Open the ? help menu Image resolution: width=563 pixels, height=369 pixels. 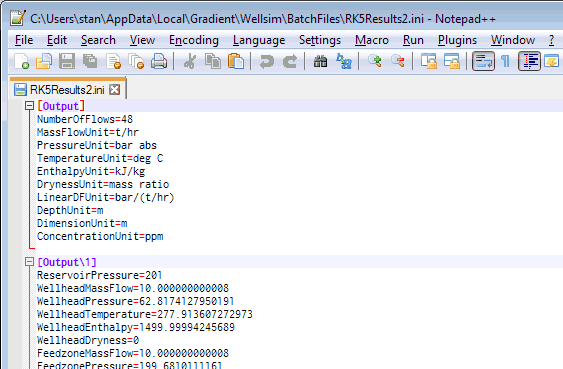click(552, 40)
